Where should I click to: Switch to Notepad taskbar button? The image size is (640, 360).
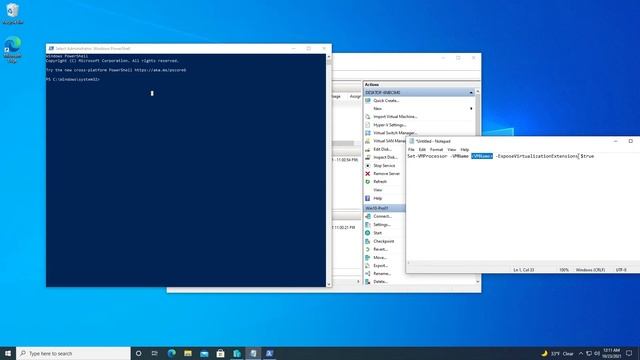(x=253, y=353)
